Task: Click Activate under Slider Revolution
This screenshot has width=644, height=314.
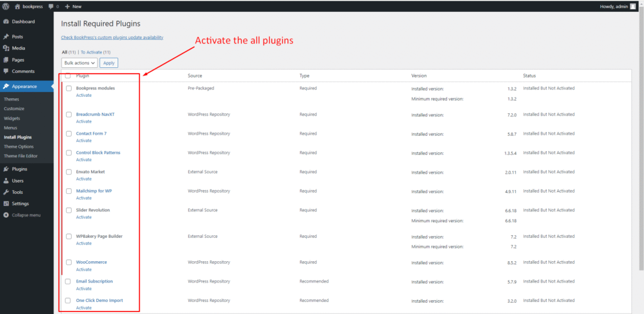Action: point(84,217)
